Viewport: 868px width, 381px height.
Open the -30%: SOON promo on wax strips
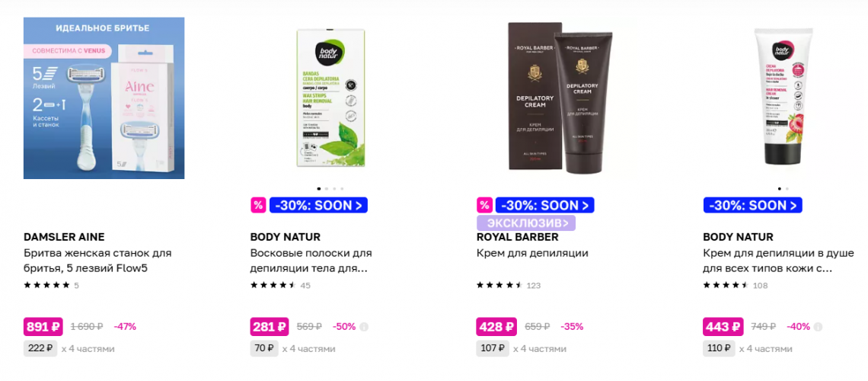(318, 206)
